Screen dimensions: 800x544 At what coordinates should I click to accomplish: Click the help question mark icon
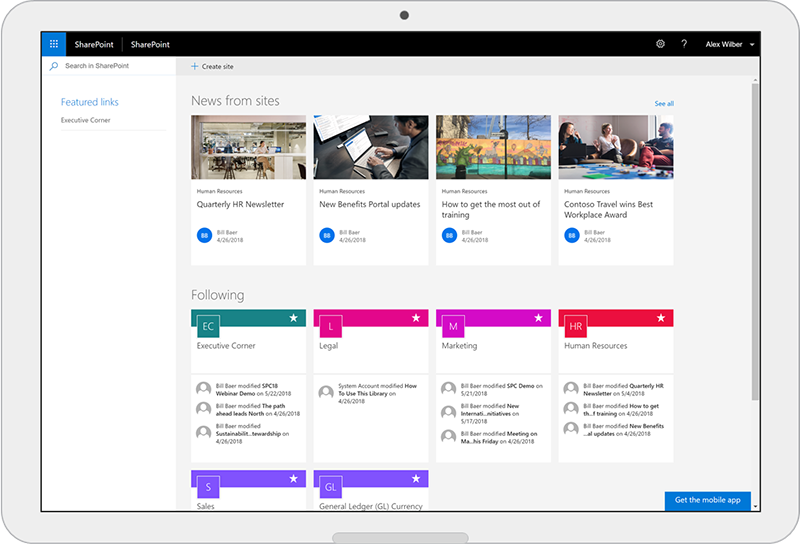pos(684,44)
